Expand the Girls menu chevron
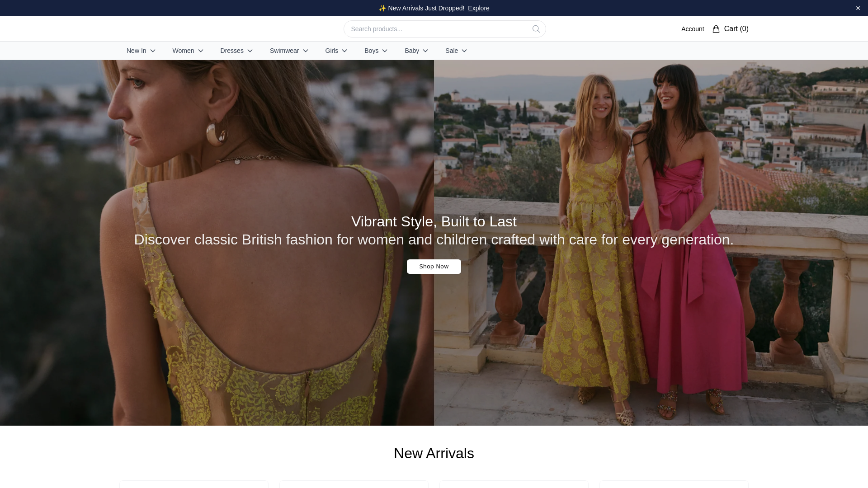The image size is (868, 488). click(344, 51)
